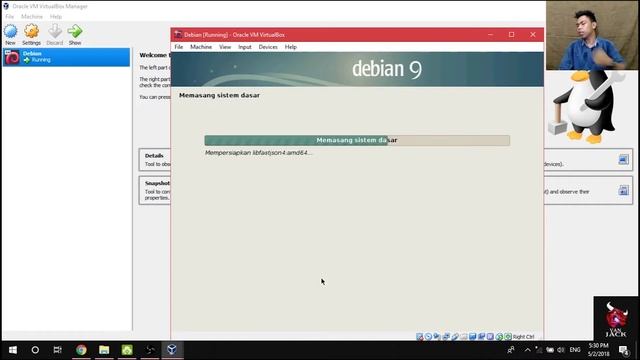Click the Right Ctrl host key label
The height and width of the screenshot is (360, 640).
[523, 337]
